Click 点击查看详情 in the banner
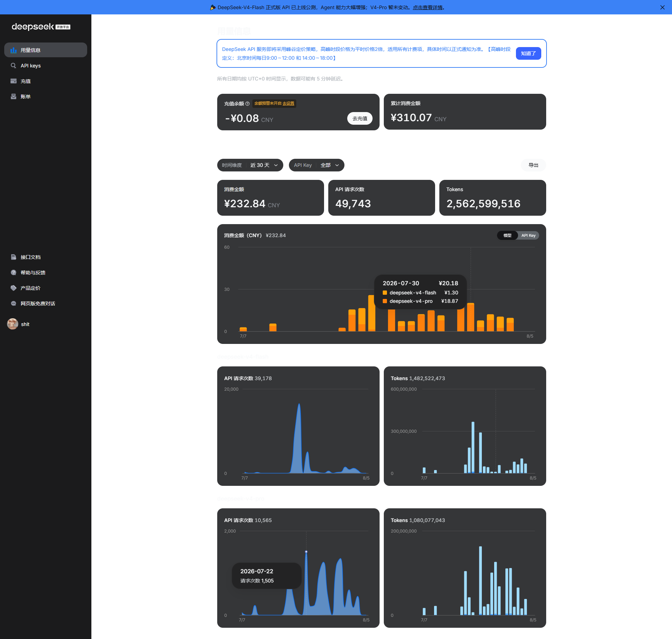The height and width of the screenshot is (639, 672). click(x=427, y=7)
